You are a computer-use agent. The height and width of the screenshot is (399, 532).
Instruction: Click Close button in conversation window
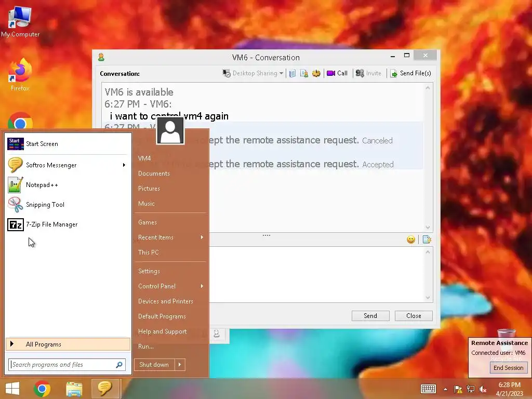pyautogui.click(x=414, y=315)
